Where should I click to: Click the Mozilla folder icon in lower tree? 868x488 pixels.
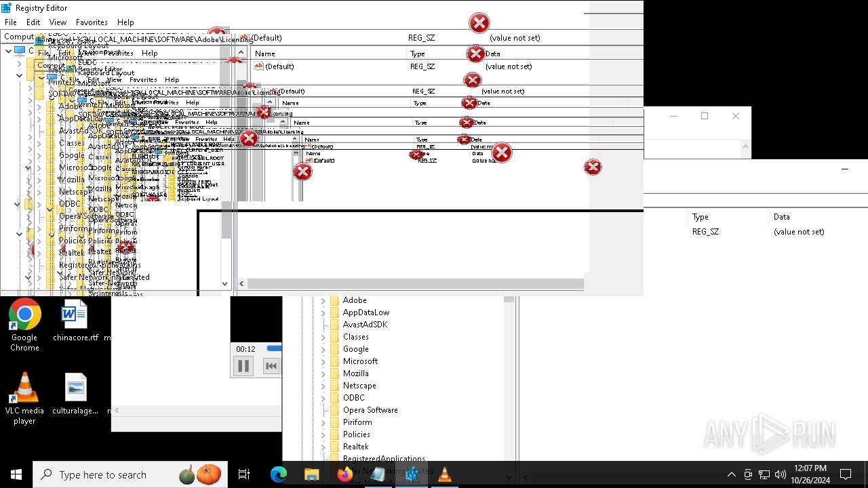[x=334, y=373]
